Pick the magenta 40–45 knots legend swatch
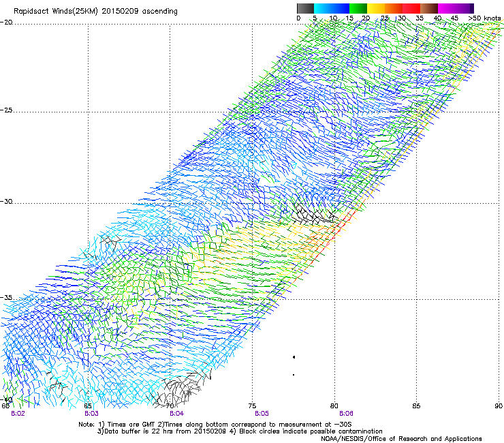Image resolution: width=504 pixels, height=443 pixels. click(x=447, y=8)
